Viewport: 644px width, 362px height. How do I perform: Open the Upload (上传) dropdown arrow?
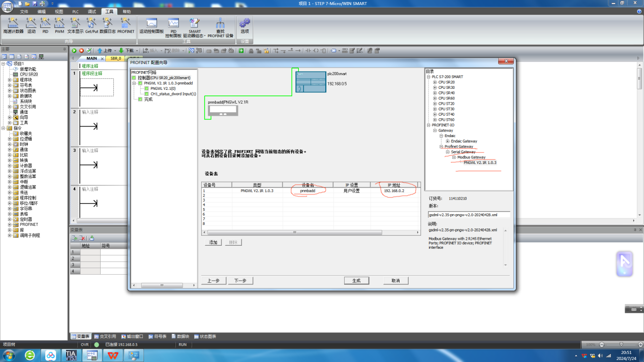[x=114, y=51]
